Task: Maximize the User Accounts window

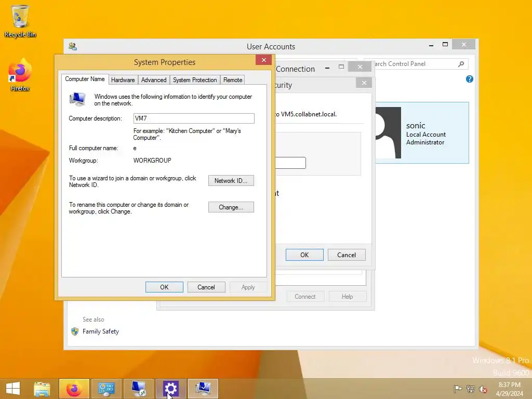Action: [445, 45]
